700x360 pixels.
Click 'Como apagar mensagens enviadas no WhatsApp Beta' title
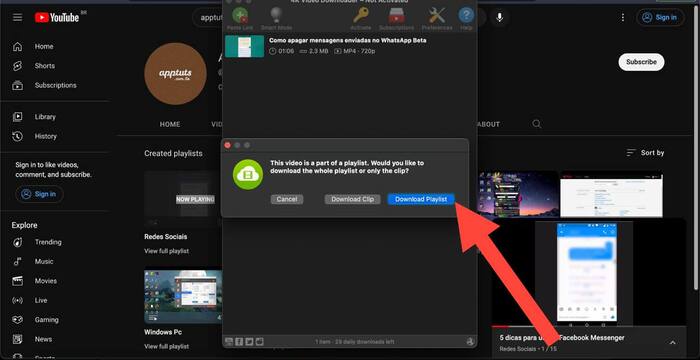pyautogui.click(x=347, y=40)
